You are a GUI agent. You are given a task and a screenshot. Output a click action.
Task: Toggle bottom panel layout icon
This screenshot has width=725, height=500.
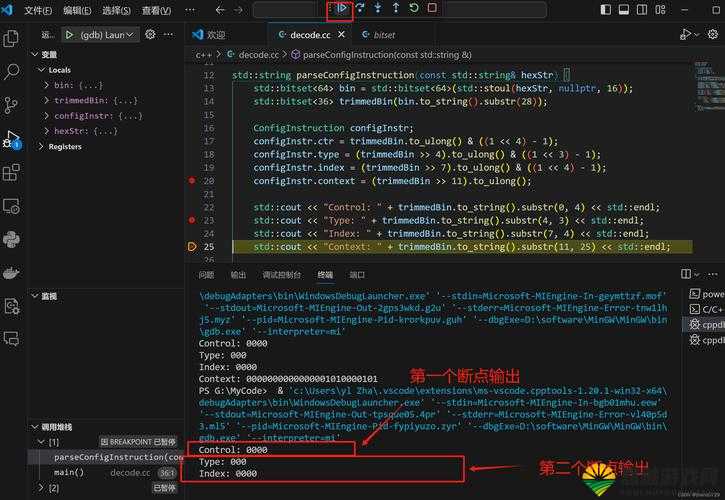coord(624,10)
